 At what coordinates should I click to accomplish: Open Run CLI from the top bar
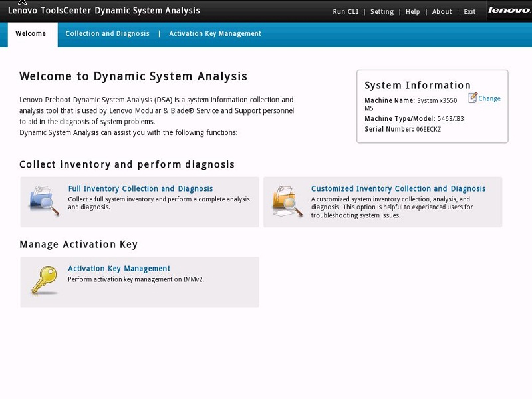click(345, 12)
